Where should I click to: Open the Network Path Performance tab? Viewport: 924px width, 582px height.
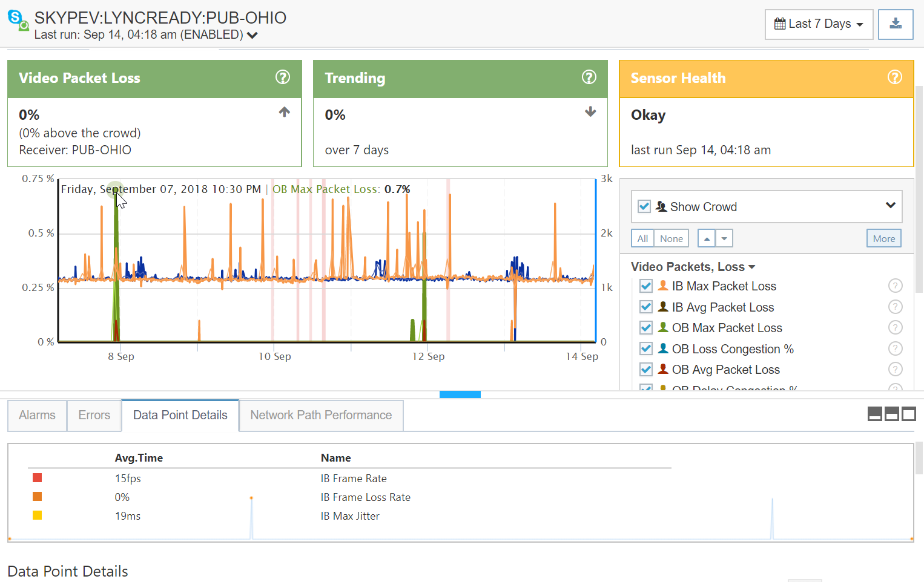(x=321, y=415)
